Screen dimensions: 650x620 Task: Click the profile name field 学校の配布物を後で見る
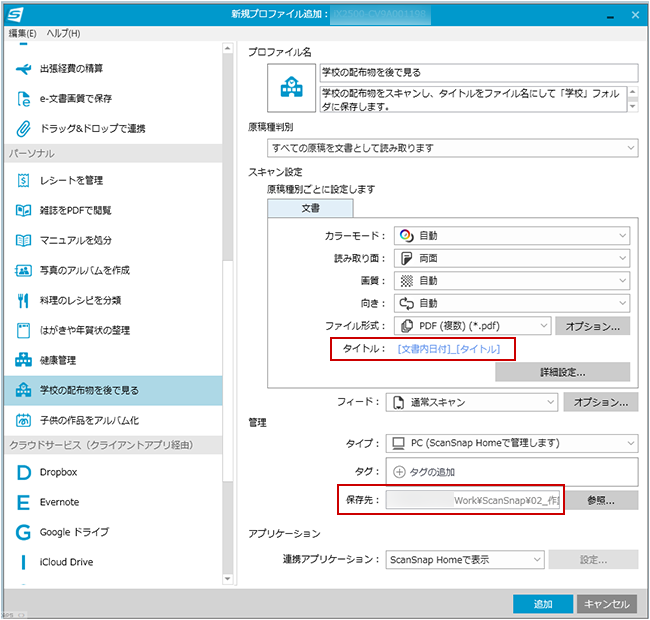coord(479,73)
